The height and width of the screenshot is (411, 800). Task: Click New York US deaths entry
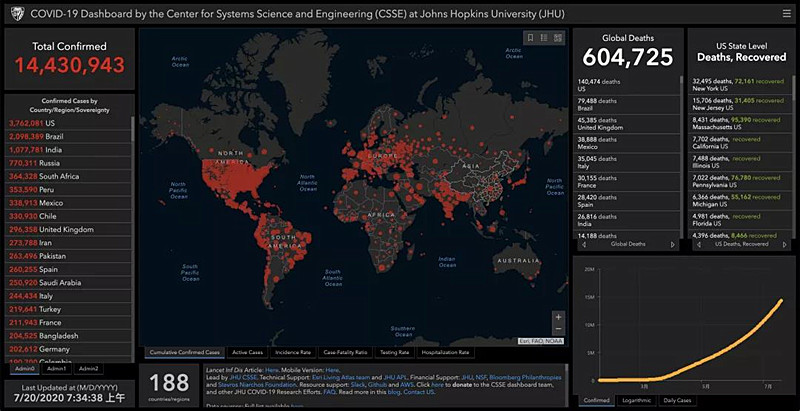[x=741, y=85]
